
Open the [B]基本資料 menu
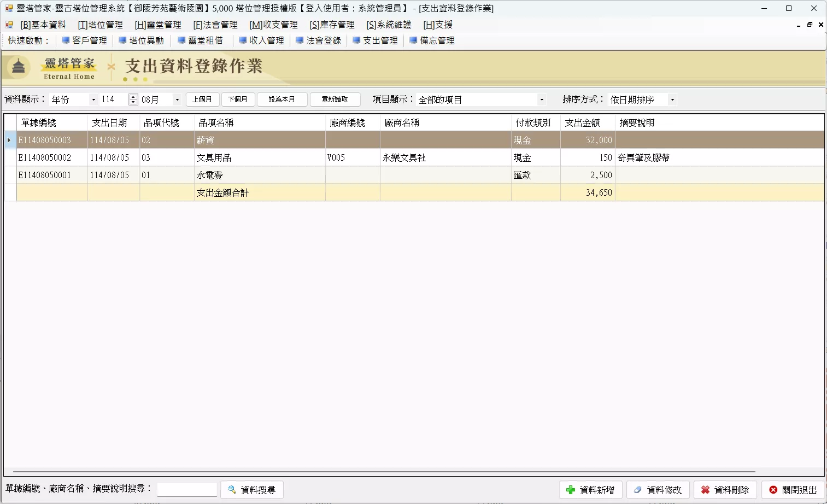coord(43,25)
